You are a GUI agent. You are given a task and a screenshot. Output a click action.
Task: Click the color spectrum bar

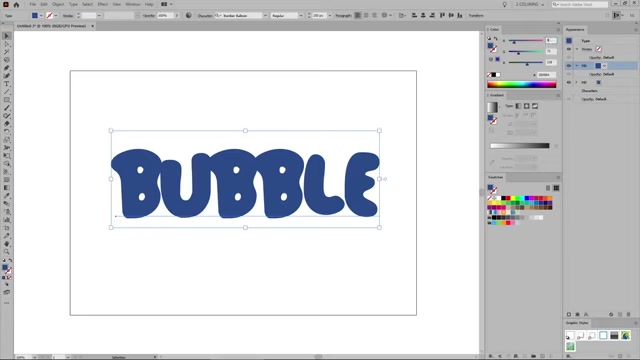tap(521, 84)
